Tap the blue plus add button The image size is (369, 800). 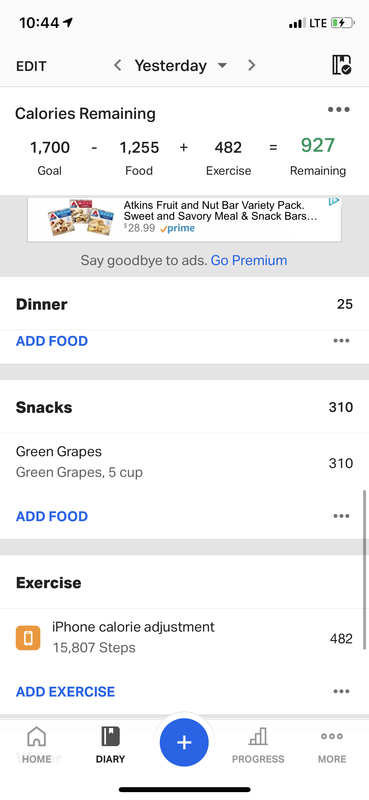184,742
